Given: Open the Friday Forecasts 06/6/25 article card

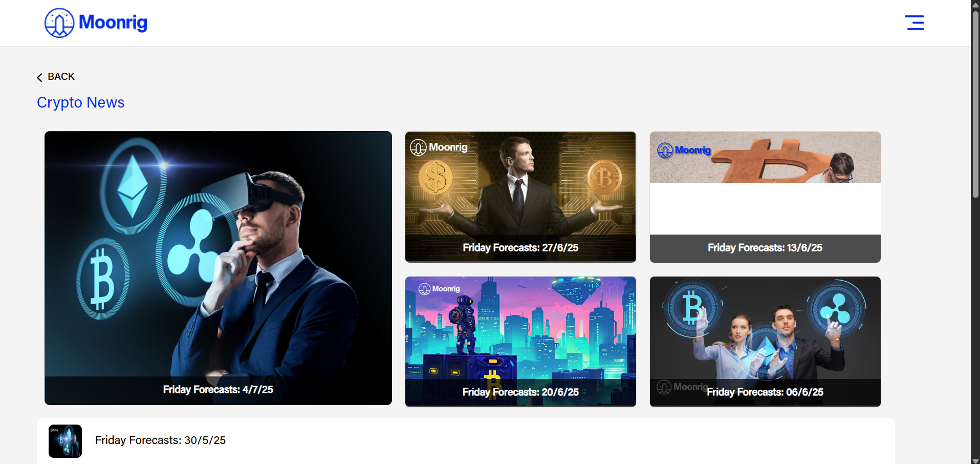Looking at the screenshot, I should pos(765,342).
